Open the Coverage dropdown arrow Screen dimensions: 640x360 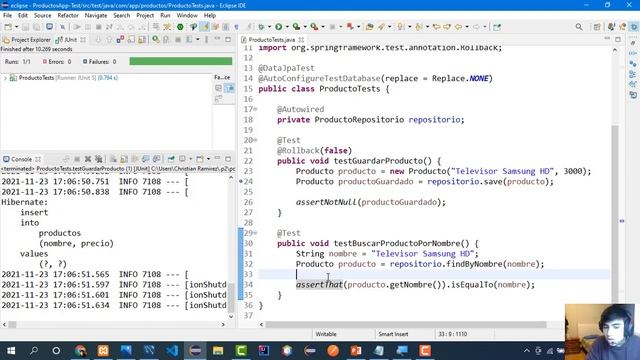[305, 27]
